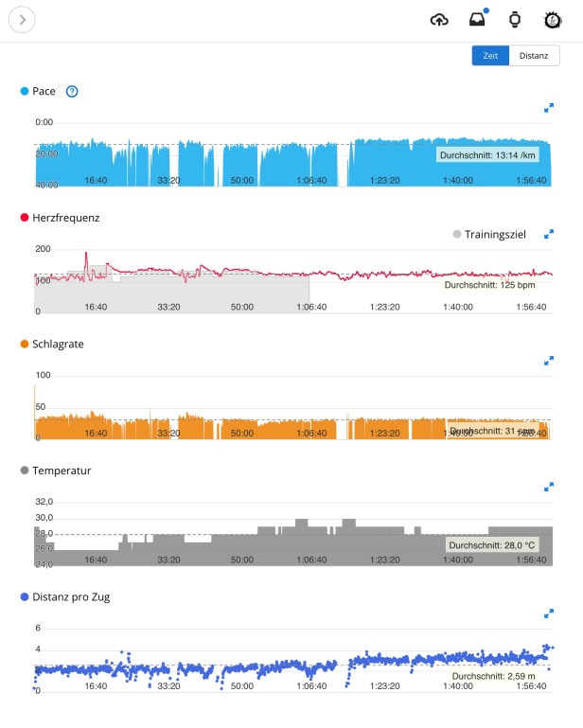This screenshot has width=583, height=728.
Task: Click the Temperatur legend label
Action: tap(62, 471)
